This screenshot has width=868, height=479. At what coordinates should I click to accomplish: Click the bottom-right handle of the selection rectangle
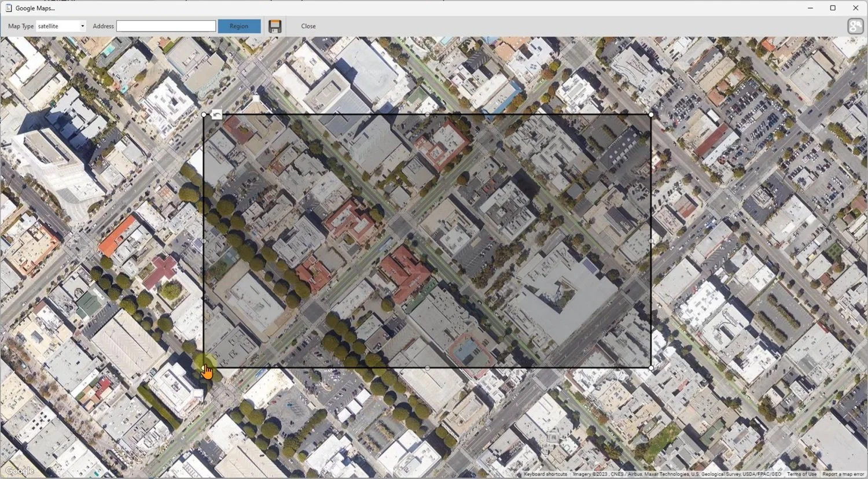pos(651,368)
